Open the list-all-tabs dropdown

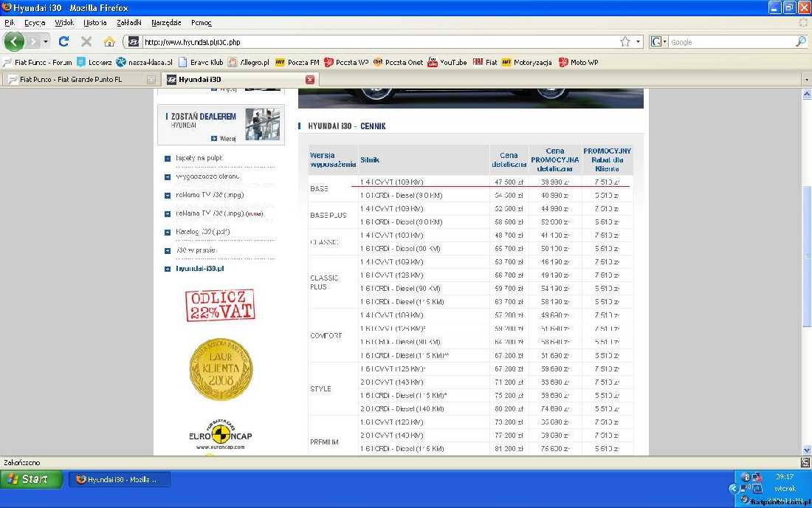pos(806,80)
